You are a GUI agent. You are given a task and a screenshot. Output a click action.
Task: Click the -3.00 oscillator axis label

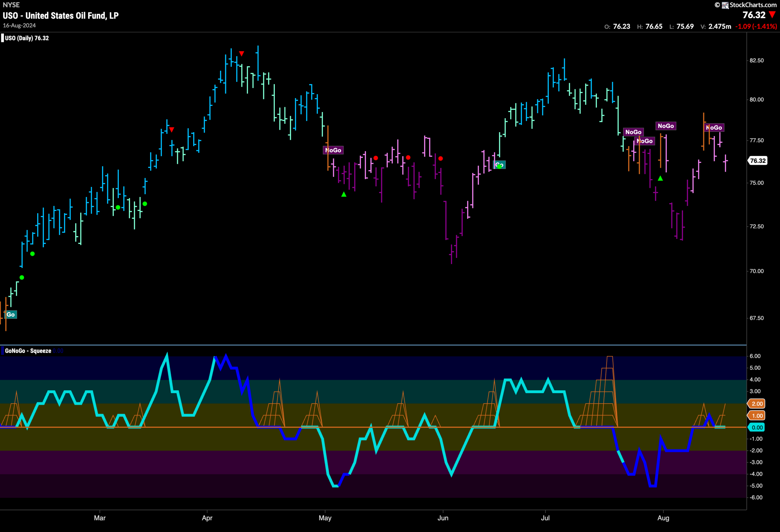(x=756, y=462)
